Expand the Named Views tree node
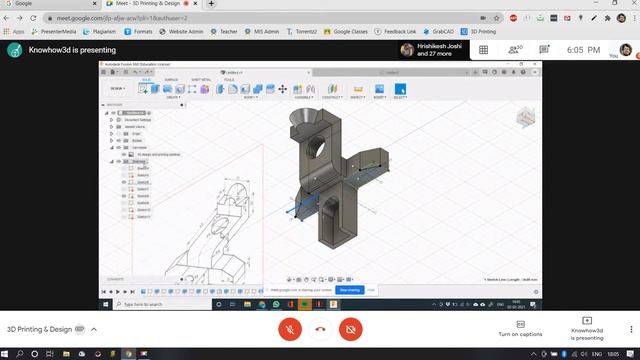640x360 pixels. coord(111,127)
